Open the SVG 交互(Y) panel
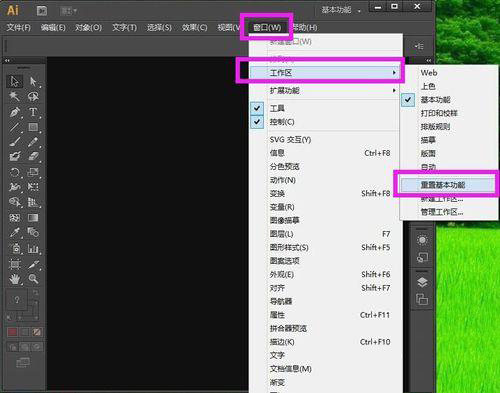 [x=324, y=140]
